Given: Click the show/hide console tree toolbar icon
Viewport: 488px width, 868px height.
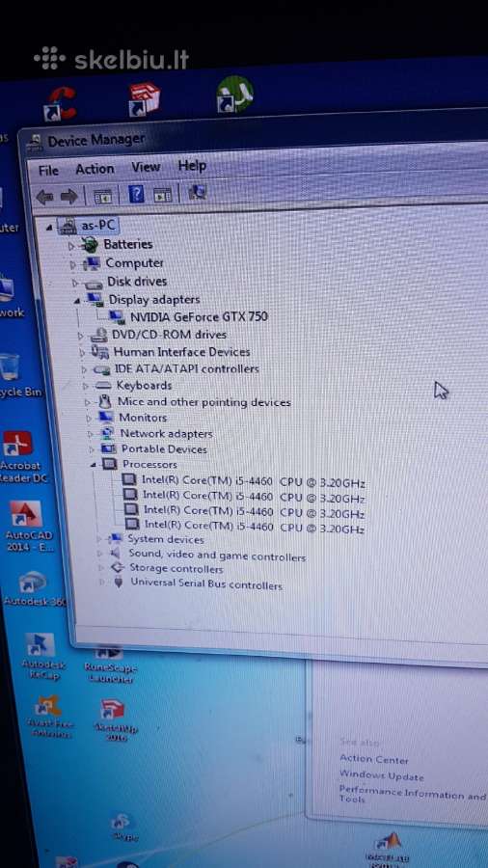Looking at the screenshot, I should click(103, 196).
